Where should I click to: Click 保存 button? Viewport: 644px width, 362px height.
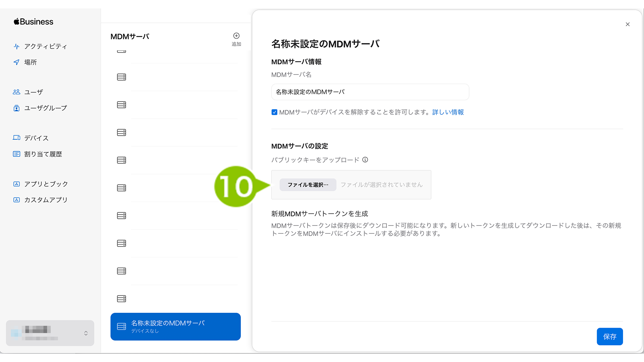610,337
